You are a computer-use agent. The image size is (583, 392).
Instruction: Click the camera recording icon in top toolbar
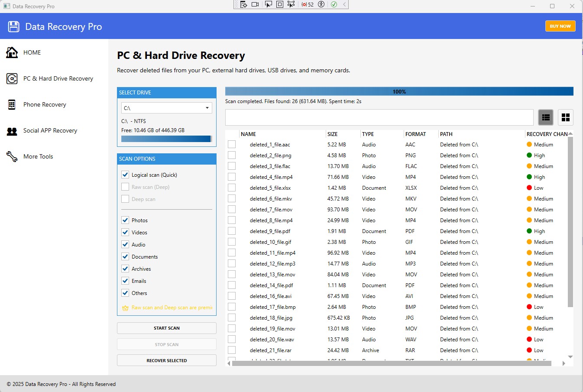255,4
